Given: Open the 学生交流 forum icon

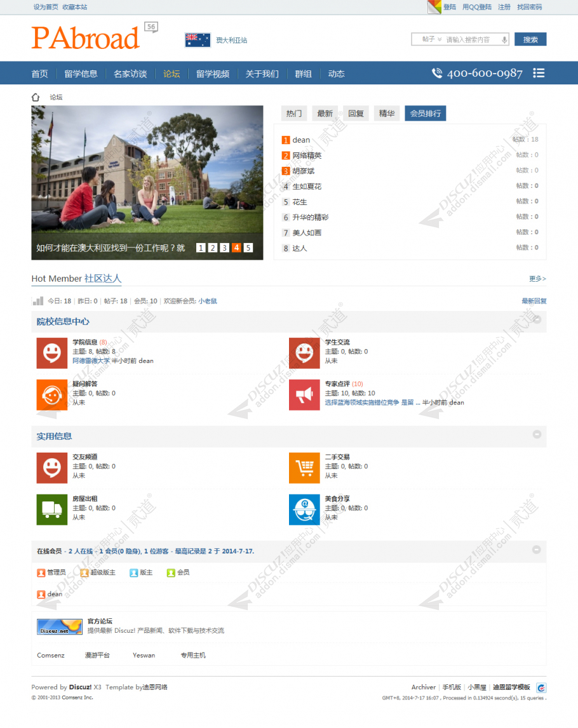Looking at the screenshot, I should click(304, 353).
